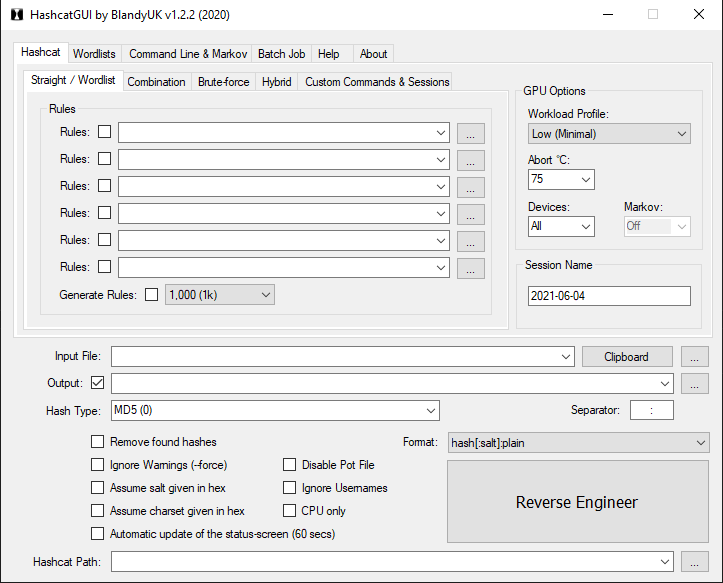Tick the Generate Rules checkbox
723x583 pixels.
click(x=151, y=295)
